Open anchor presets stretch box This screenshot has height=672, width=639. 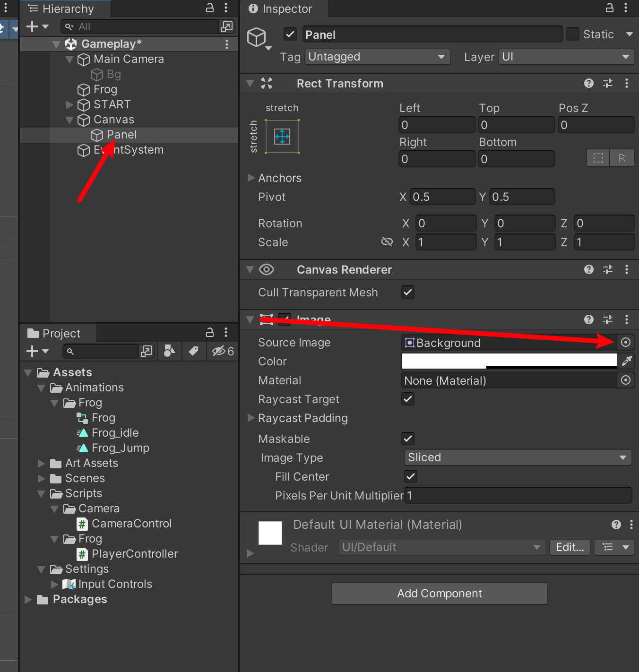point(282,137)
